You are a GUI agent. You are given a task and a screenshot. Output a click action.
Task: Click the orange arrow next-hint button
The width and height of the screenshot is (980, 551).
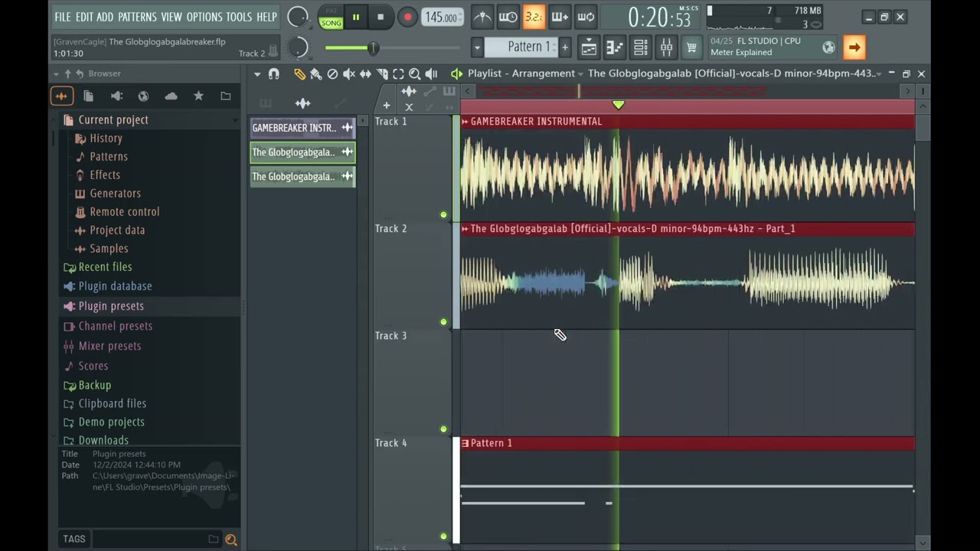pyautogui.click(x=854, y=47)
